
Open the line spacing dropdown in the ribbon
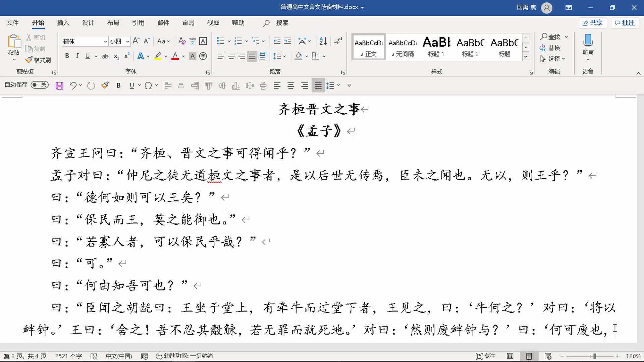pos(279,56)
